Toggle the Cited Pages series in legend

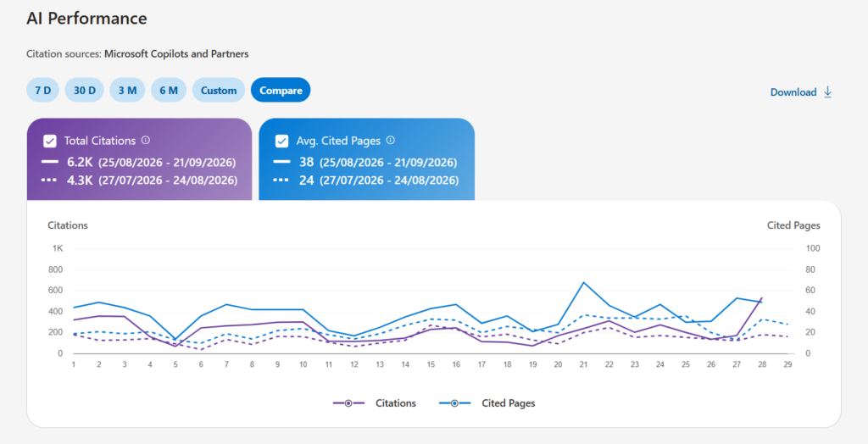pos(487,403)
